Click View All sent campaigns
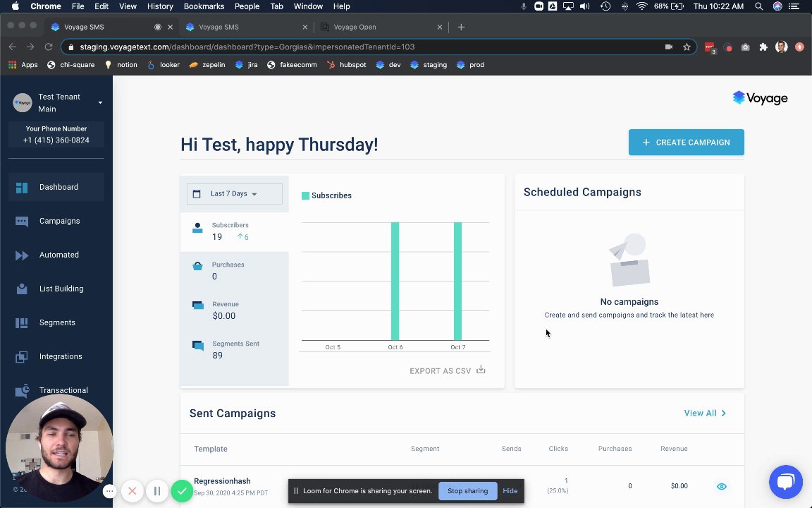Image resolution: width=812 pixels, height=508 pixels. coord(706,413)
